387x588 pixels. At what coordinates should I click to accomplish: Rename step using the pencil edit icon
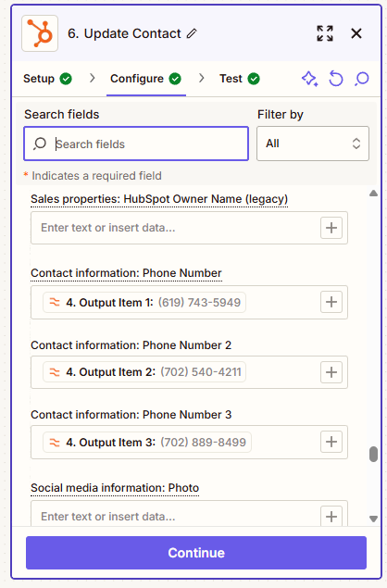[192, 33]
